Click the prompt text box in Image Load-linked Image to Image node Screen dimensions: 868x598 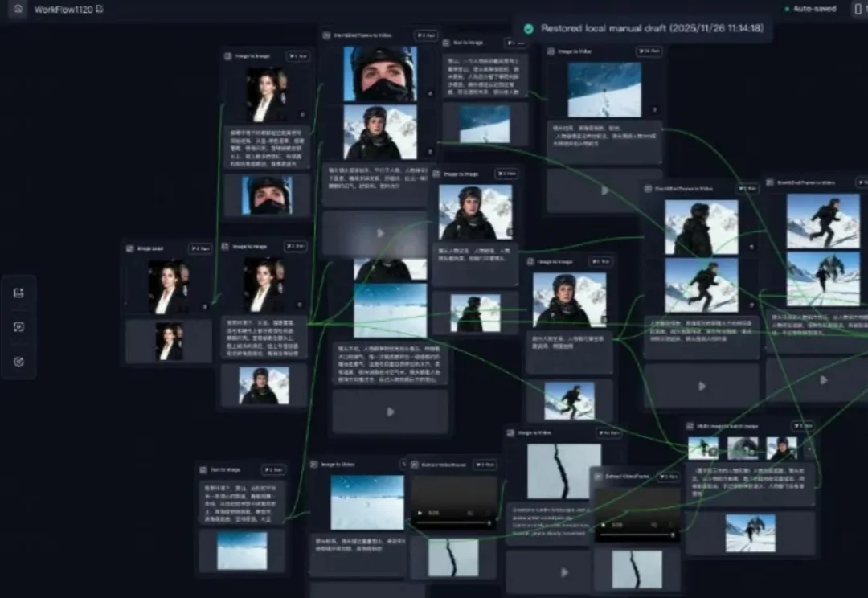[x=264, y=338]
